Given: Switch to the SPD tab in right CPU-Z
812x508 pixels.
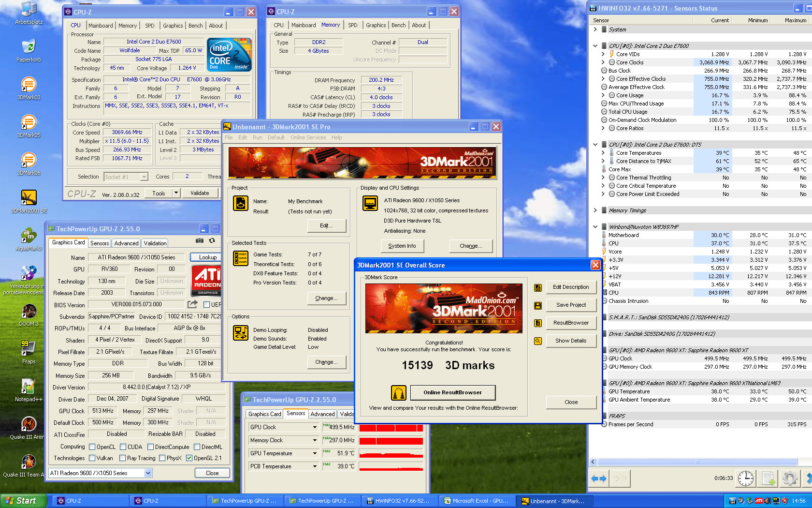Looking at the screenshot, I should click(x=353, y=25).
